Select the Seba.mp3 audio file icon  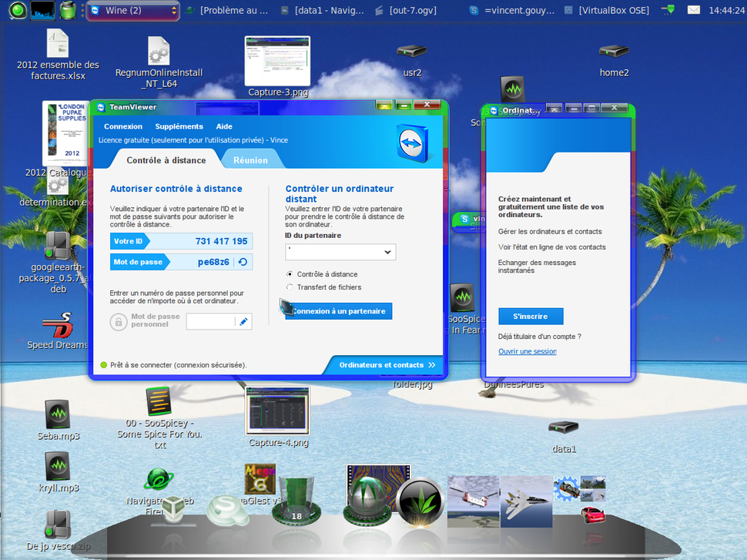pyautogui.click(x=58, y=414)
